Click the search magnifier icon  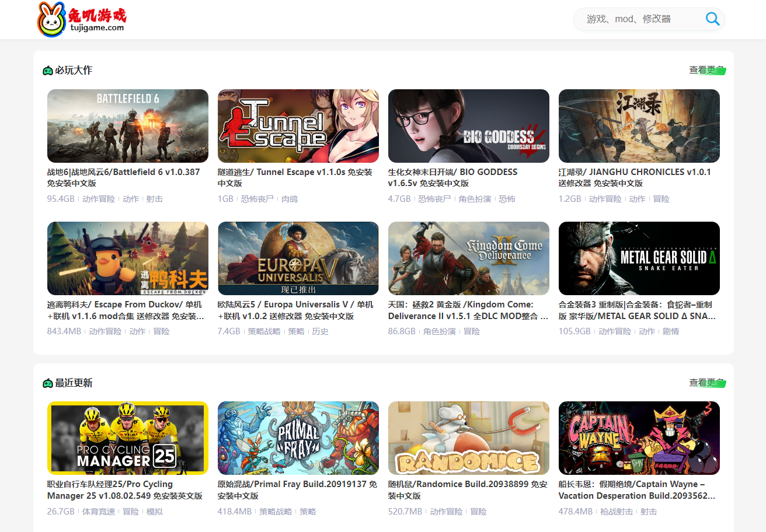tap(712, 19)
